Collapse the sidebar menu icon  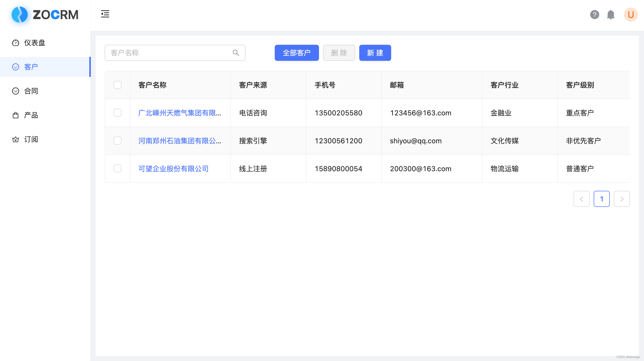pyautogui.click(x=105, y=14)
